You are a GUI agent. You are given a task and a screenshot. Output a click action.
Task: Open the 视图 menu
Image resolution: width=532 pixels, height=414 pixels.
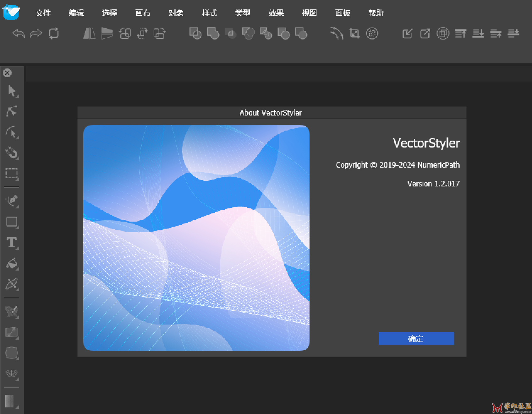click(x=310, y=13)
